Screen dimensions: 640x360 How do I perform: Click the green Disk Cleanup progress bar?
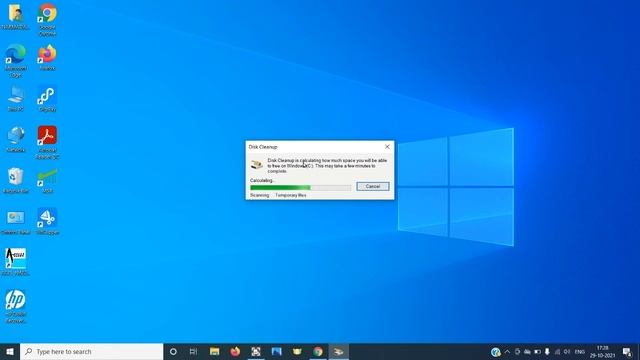tap(300, 188)
